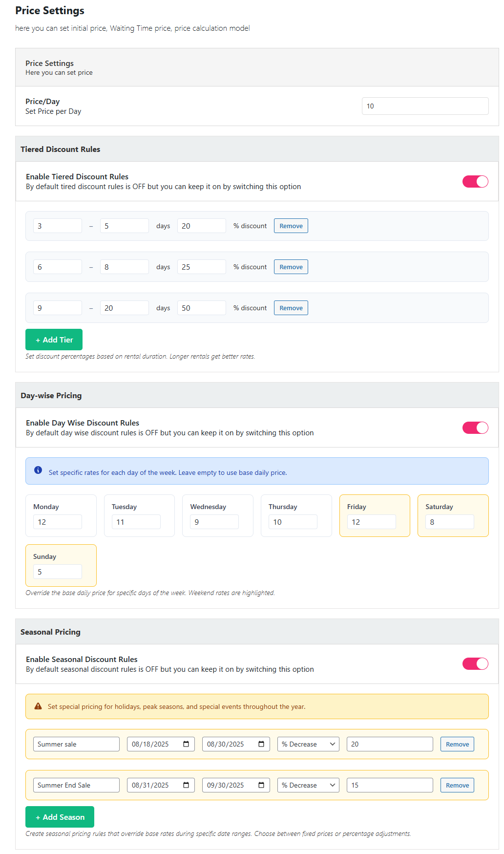Screen dimensions: 504x854
Task: Remove the 9–20 days discount tier
Action: pos(291,308)
